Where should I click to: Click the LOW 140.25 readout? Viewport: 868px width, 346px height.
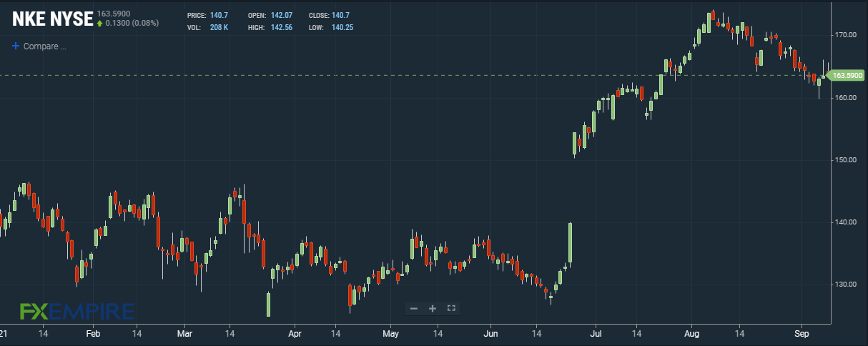[x=331, y=27]
